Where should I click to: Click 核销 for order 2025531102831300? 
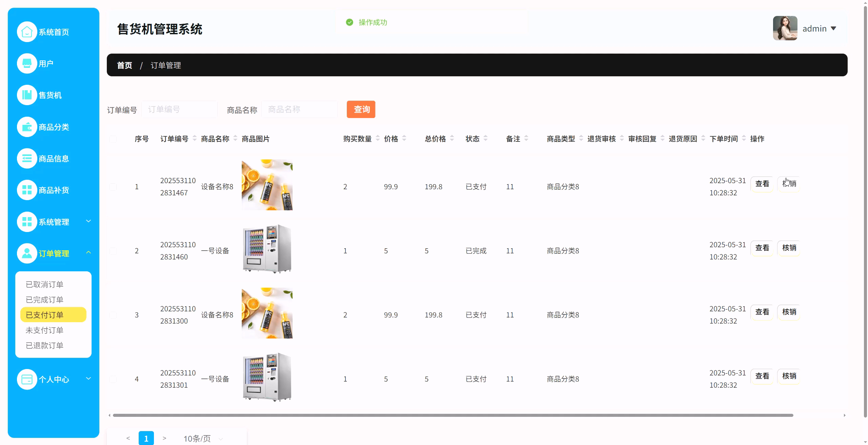pyautogui.click(x=789, y=312)
